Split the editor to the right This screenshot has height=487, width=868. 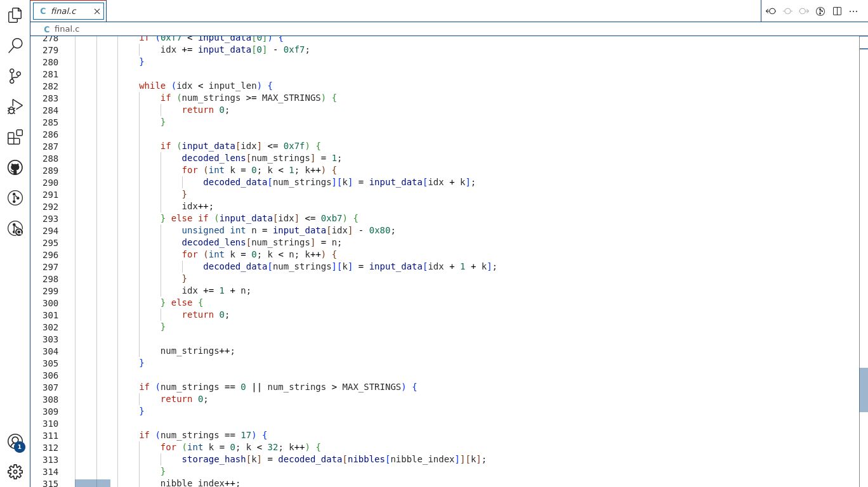click(837, 11)
